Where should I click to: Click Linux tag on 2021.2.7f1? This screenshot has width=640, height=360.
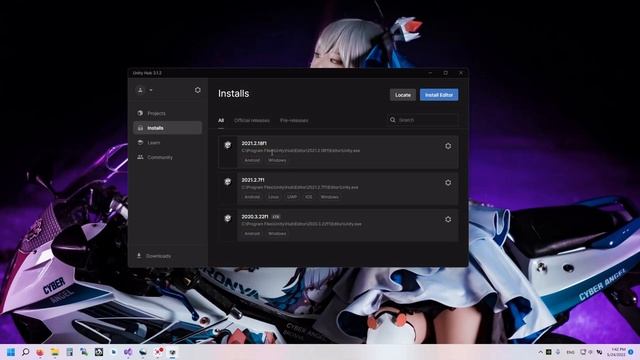coord(273,197)
